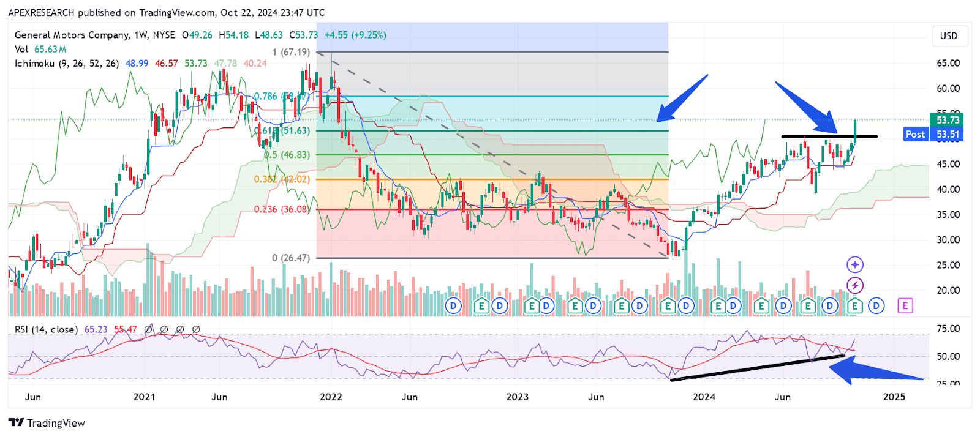This screenshot has height=437, width=980.
Task: Click the blue Ichimoku value 48.99
Action: click(137, 63)
